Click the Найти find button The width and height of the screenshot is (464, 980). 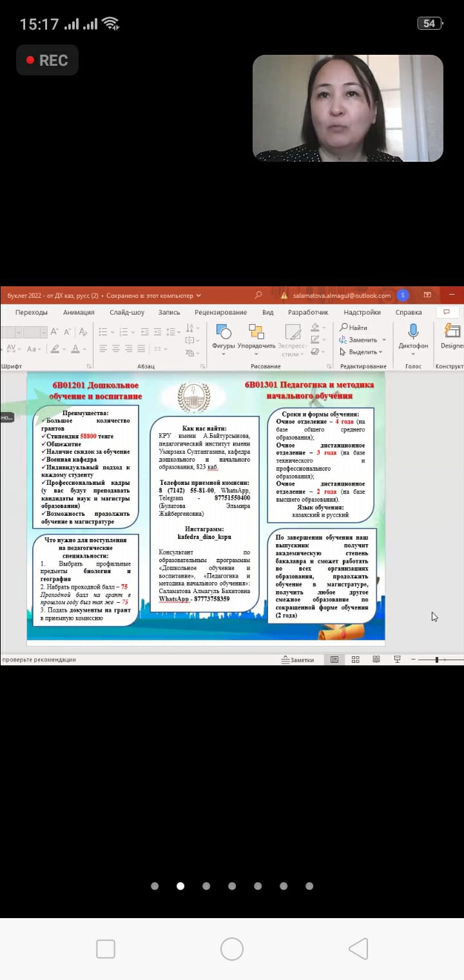pos(354,328)
